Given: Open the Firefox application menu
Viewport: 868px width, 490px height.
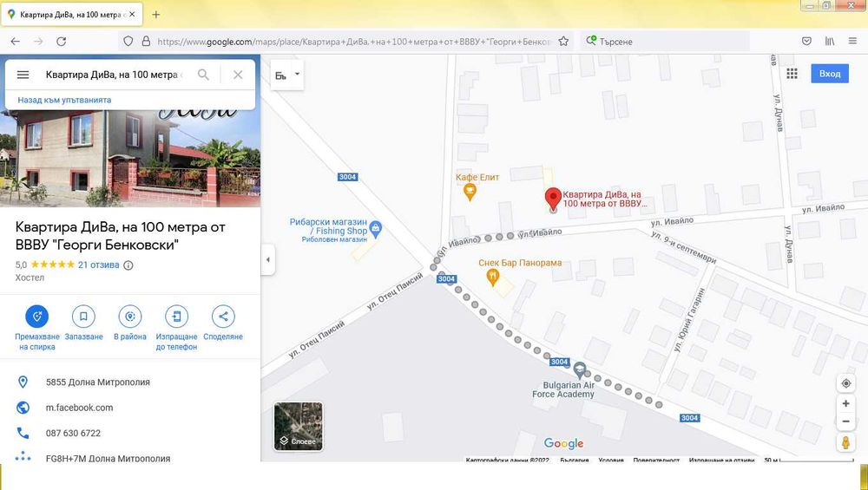Looking at the screenshot, I should pyautogui.click(x=852, y=42).
